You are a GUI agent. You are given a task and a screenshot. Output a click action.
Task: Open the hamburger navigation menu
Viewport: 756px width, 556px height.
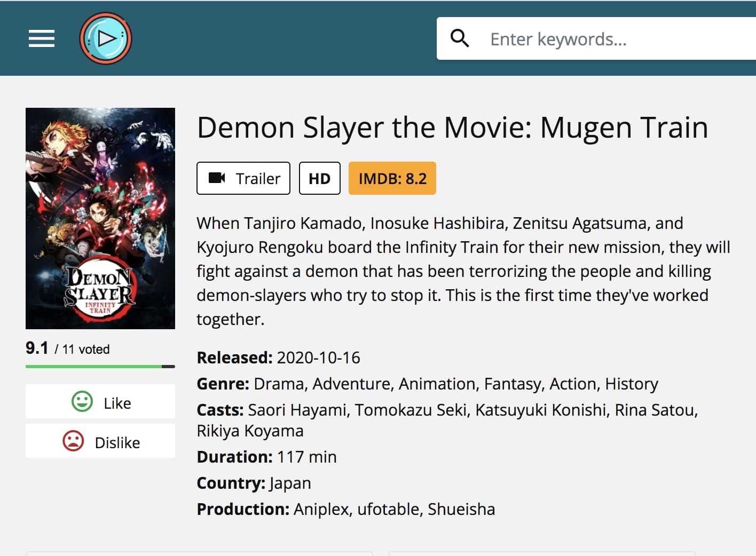41,38
